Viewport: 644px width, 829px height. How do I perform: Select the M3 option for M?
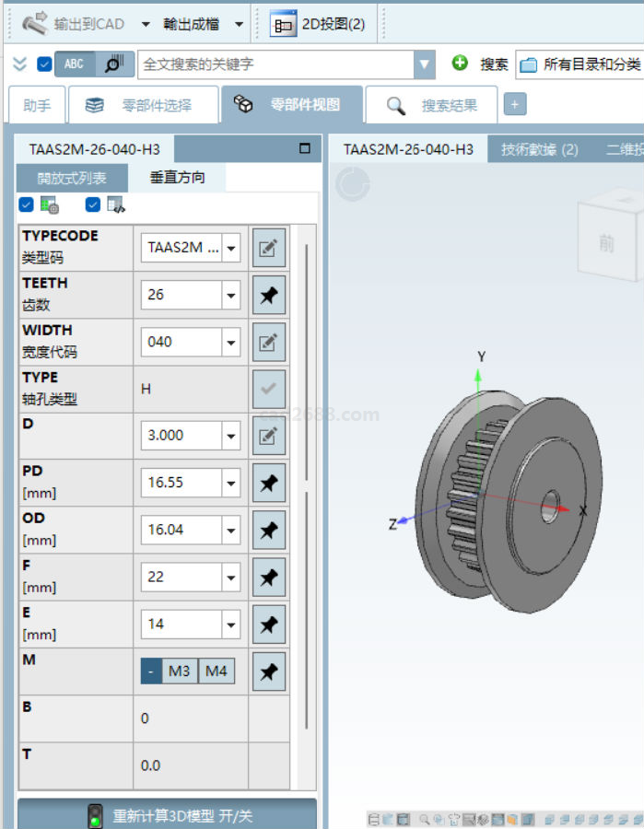[179, 671]
